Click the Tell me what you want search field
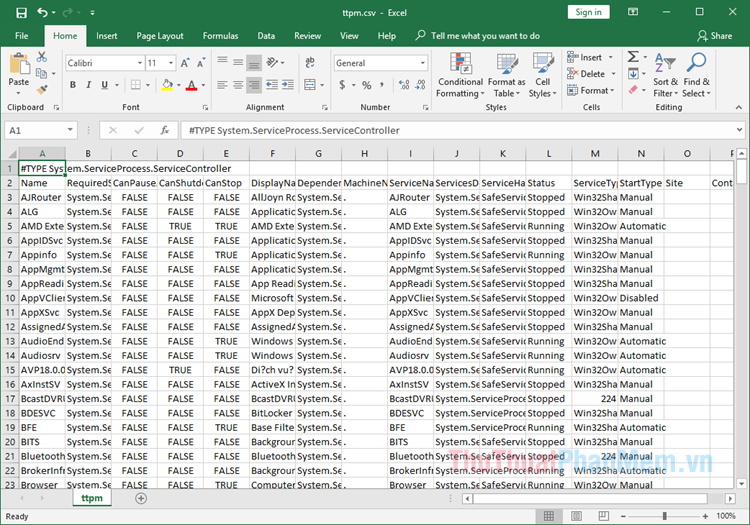Viewport: 750px width, 525px height. pyautogui.click(x=485, y=36)
